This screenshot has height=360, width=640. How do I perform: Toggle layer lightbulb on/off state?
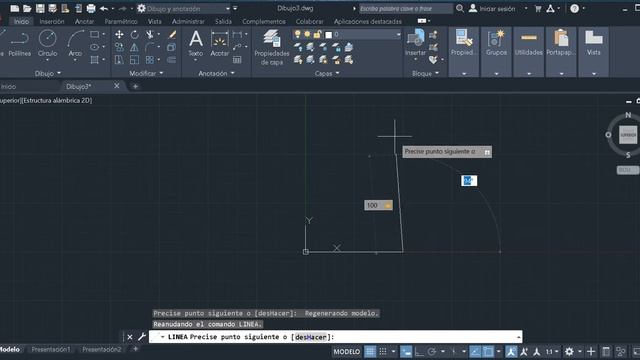[x=298, y=34]
